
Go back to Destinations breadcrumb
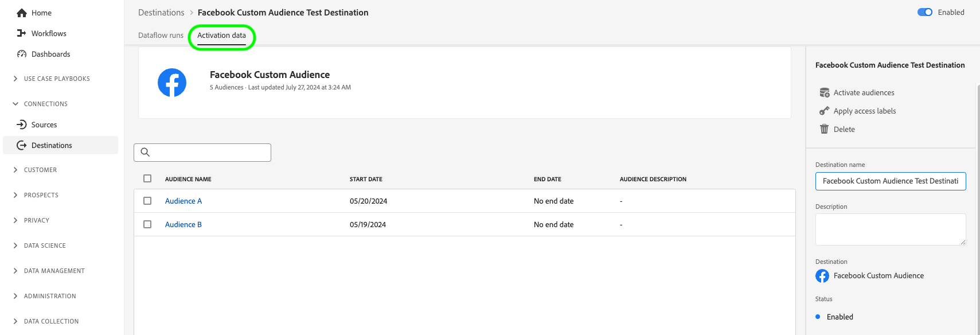161,12
